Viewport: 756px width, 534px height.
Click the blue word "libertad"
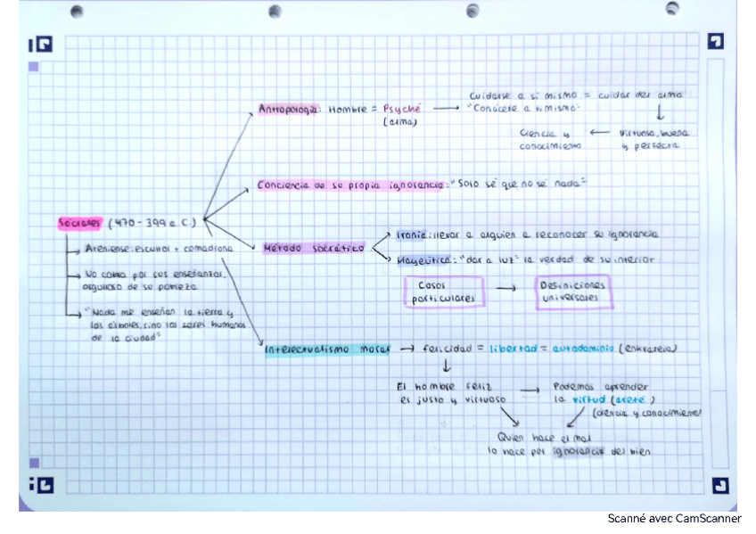[513, 349]
